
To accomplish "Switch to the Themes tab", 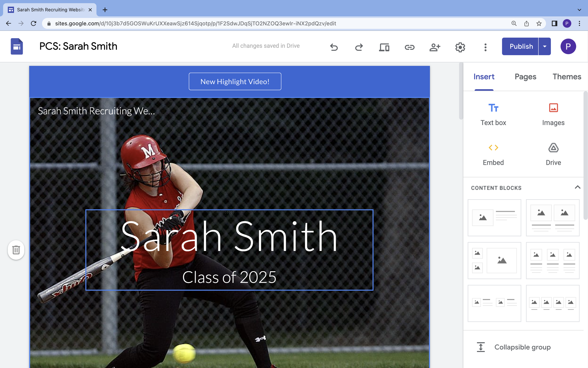I will click(x=567, y=77).
